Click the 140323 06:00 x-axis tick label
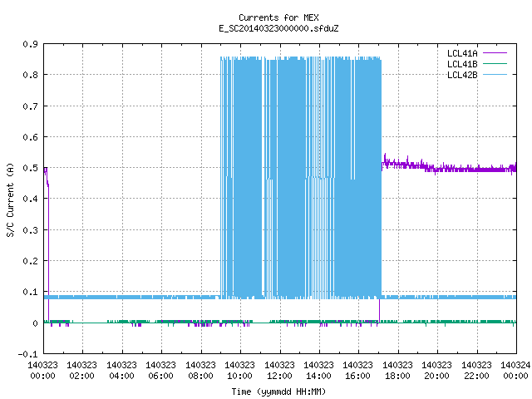The image size is (532, 399). 160,370
